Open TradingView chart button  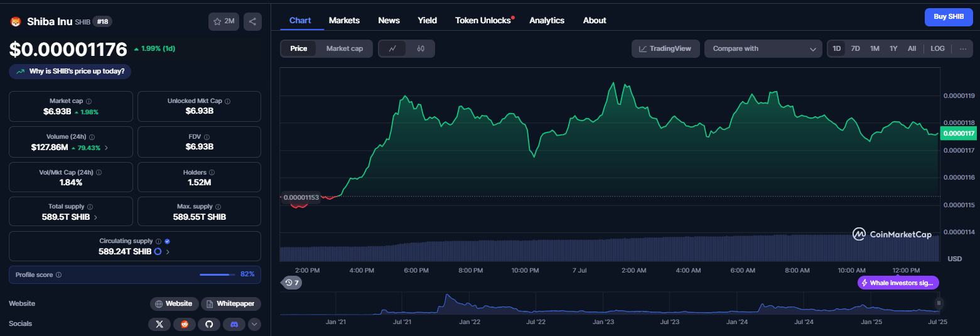coord(665,48)
